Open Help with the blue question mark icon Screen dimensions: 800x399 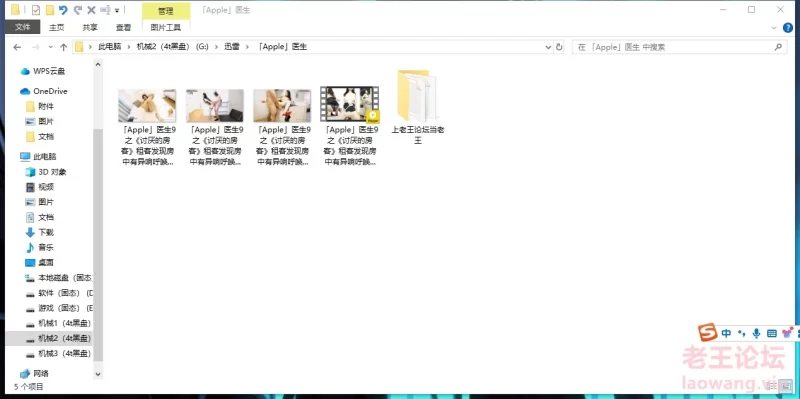(x=788, y=28)
